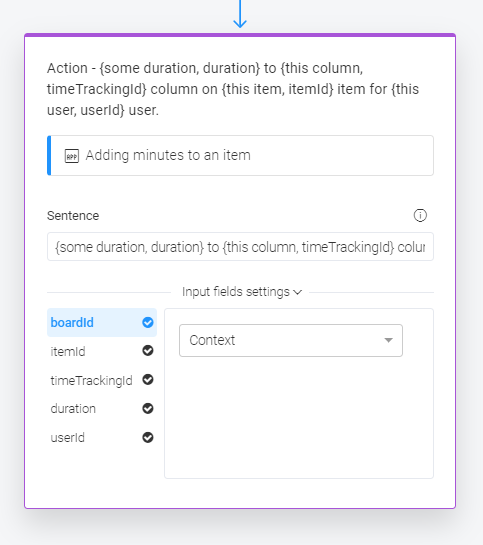
Task: Select the userId field tab
Action: point(102,438)
